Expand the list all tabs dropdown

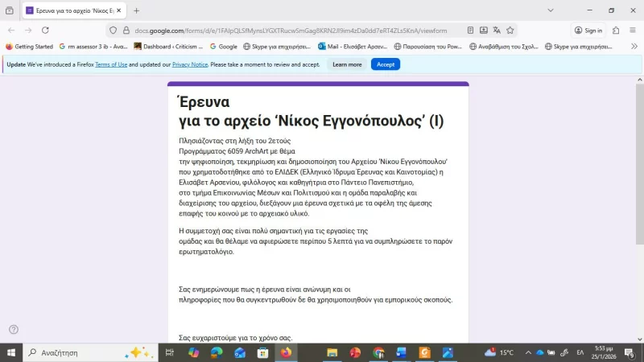pyautogui.click(x=551, y=10)
